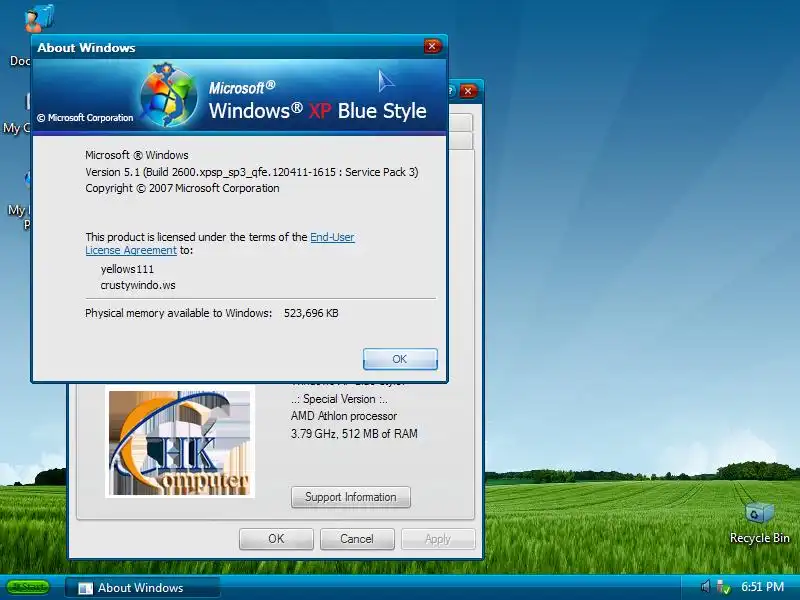
Task: Click the crustywindo.ws organization text
Action: click(x=138, y=285)
